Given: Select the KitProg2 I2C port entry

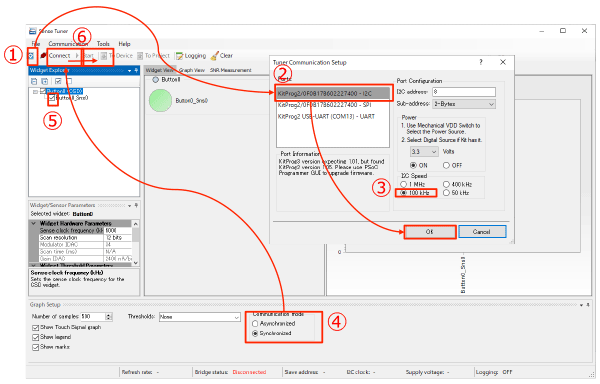Looking at the screenshot, I should (333, 93).
